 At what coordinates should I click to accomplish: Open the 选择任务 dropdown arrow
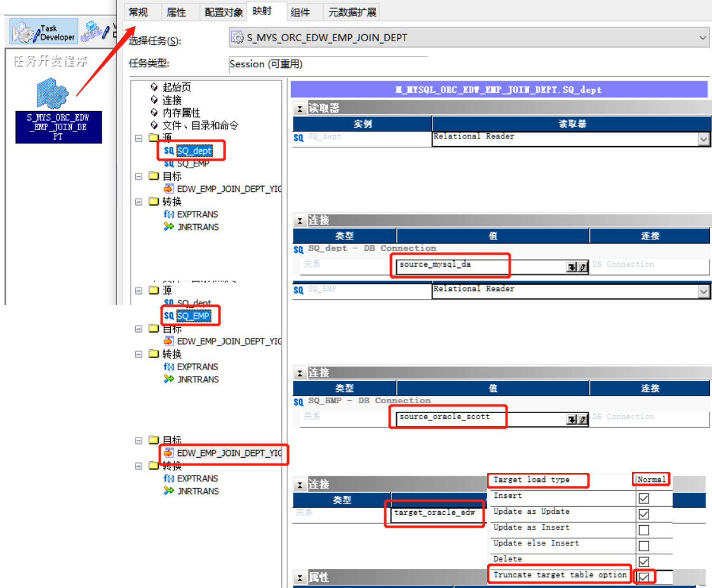click(x=702, y=37)
